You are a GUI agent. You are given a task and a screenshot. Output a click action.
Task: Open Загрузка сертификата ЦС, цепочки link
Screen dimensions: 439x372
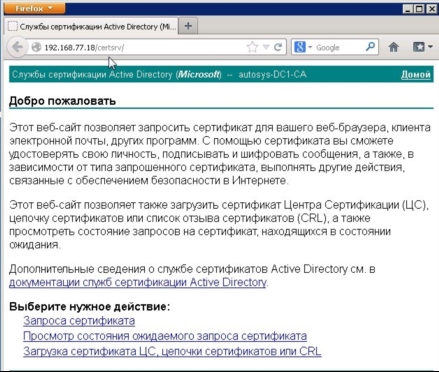click(172, 351)
